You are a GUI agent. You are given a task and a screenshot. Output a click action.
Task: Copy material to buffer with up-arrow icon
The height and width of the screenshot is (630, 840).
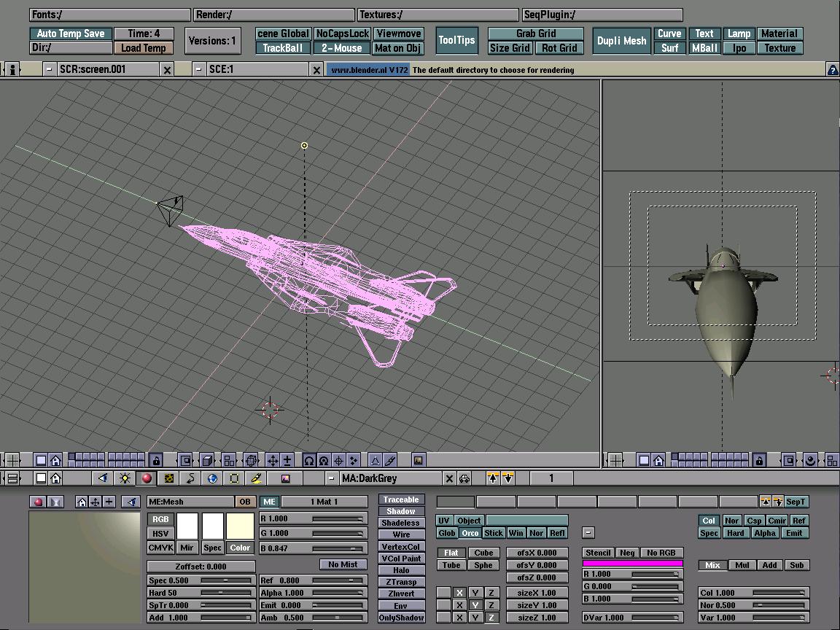click(493, 478)
